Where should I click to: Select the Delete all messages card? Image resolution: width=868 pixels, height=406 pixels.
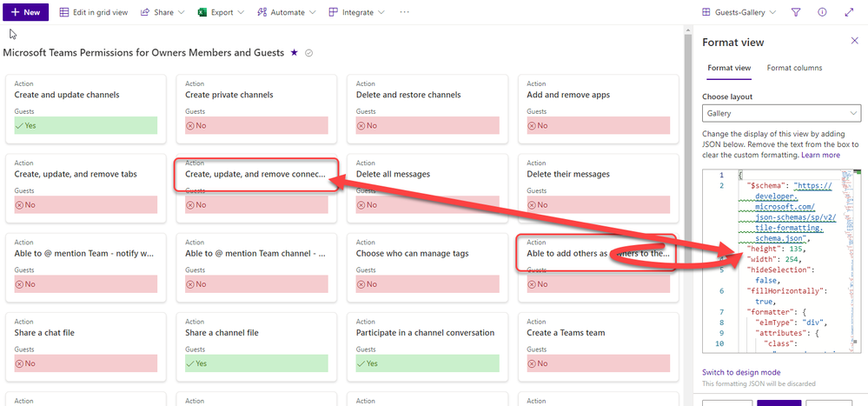(x=427, y=189)
